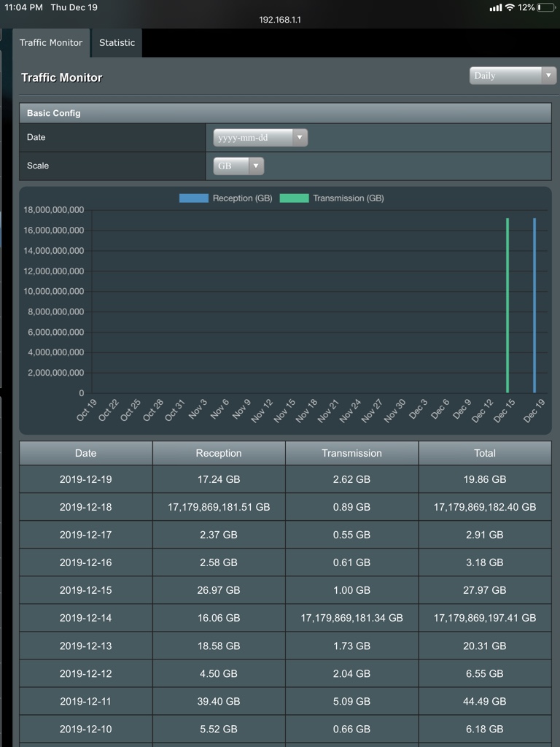Click the Dec 19 axis label
Viewport: 560px width, 747px height.
(x=534, y=411)
